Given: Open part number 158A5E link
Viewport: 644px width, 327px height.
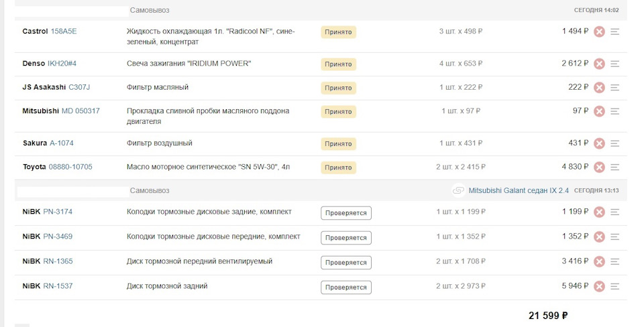Looking at the screenshot, I should [64, 31].
